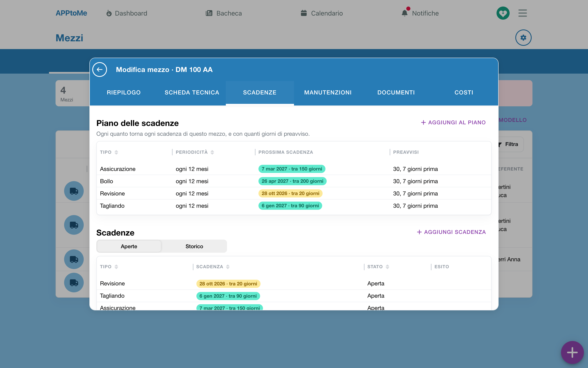Click the Calendario calendar icon
This screenshot has width=588, height=368.
(304, 13)
